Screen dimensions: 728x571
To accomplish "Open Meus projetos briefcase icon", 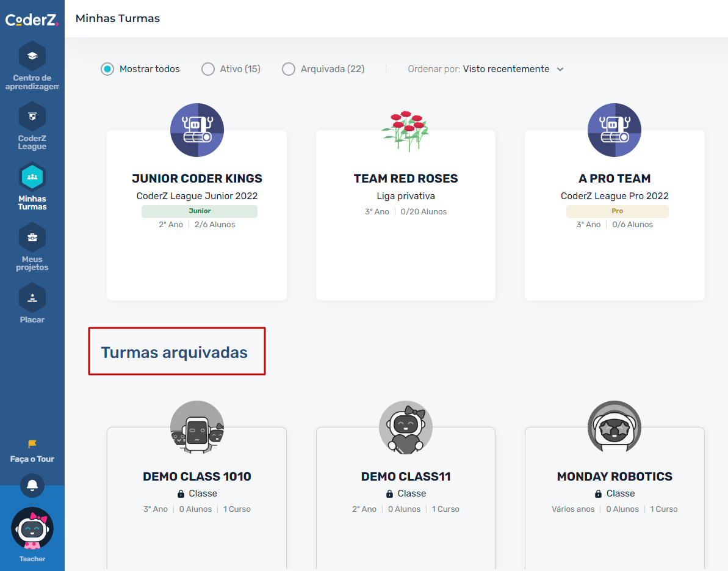I will tap(32, 238).
